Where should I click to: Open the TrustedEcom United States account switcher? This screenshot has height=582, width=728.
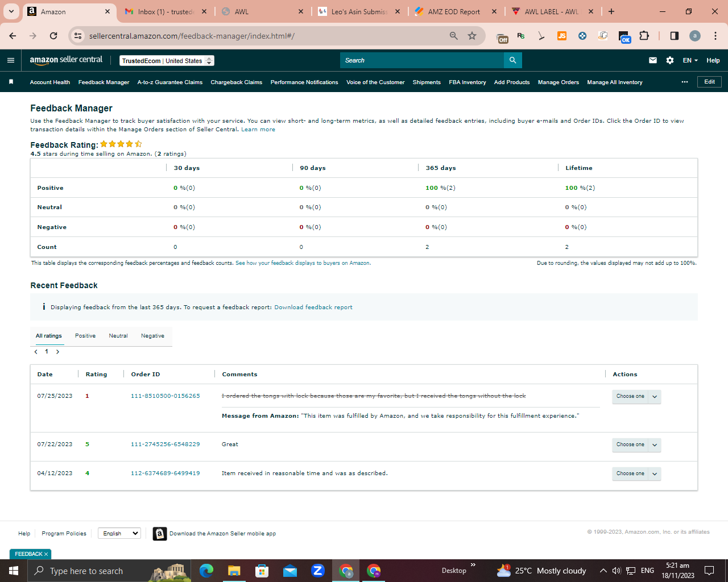(x=167, y=61)
